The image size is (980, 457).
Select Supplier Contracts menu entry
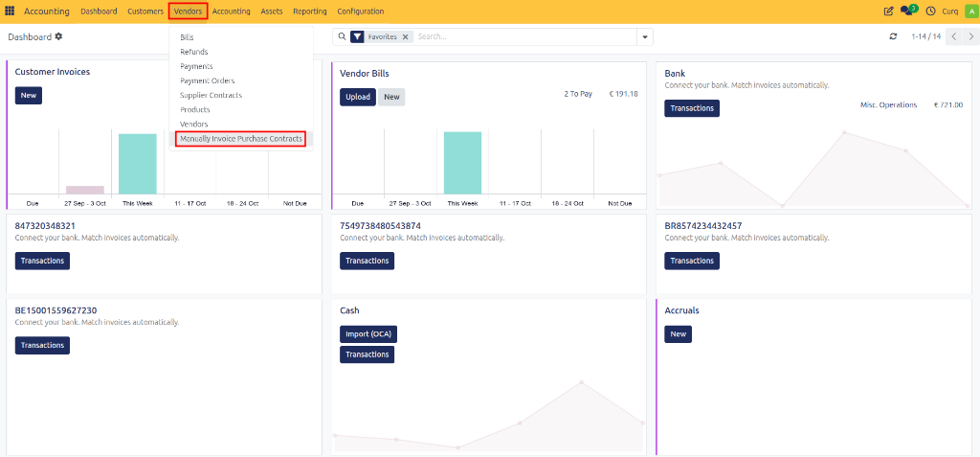(x=211, y=95)
